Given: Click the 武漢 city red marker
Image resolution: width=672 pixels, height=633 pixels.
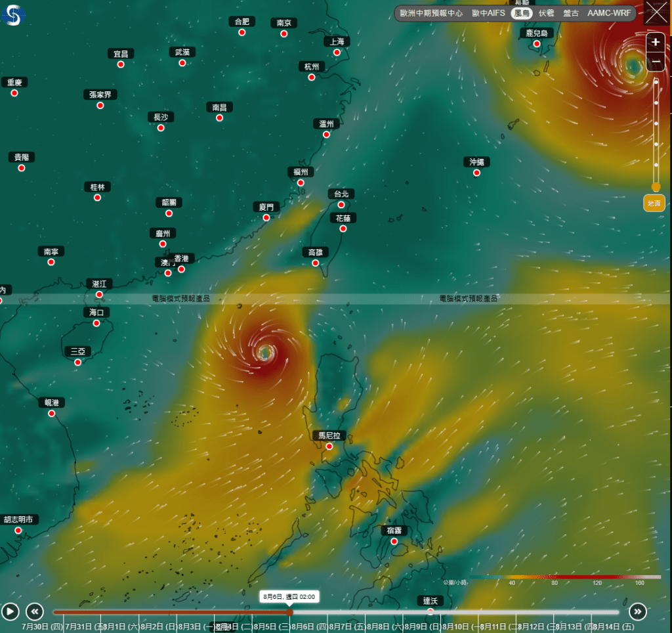Looking at the screenshot, I should coord(182,63).
